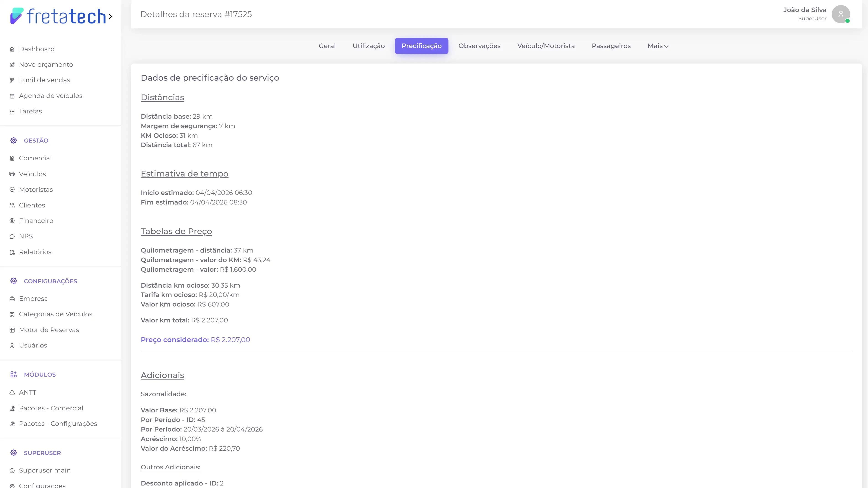This screenshot has height=488, width=868.
Task: Click the Veículos bus icon
Action: point(12,174)
